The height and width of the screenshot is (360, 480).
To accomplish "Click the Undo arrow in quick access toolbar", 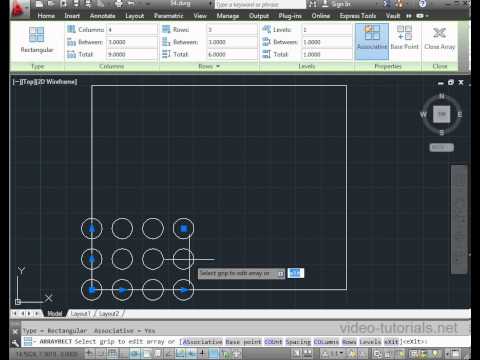I will pyautogui.click(x=131, y=4).
